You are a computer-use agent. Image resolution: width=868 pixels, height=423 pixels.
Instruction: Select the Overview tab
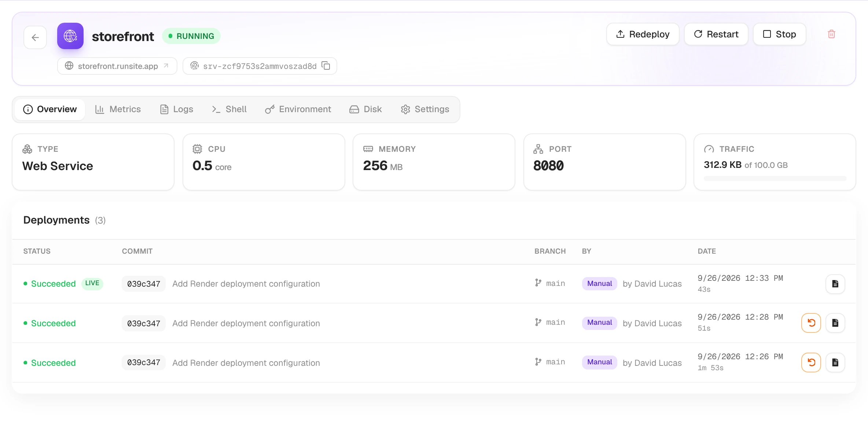tap(50, 109)
